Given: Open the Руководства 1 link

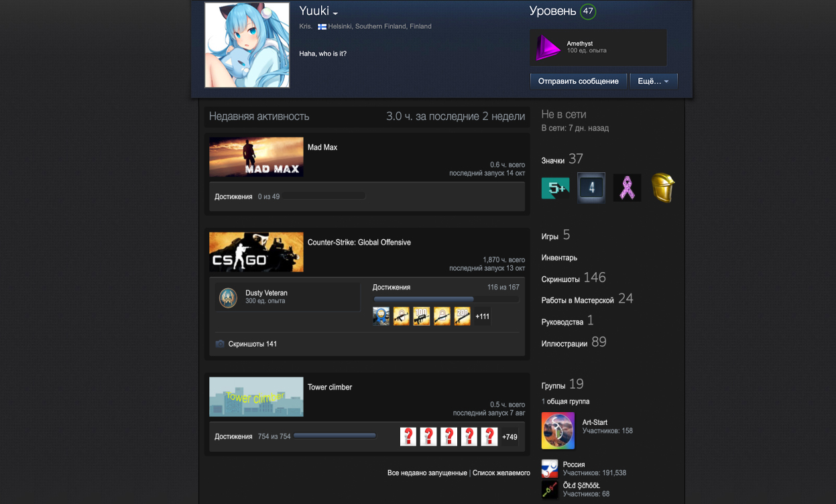Looking at the screenshot, I should click(568, 321).
